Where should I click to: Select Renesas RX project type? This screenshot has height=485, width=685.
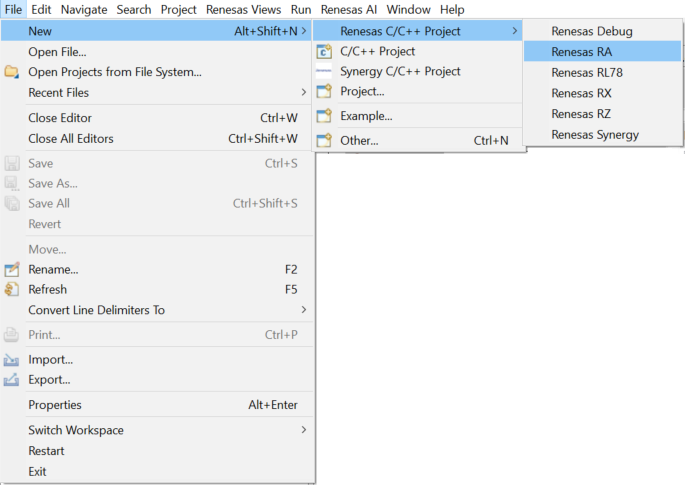602,93
